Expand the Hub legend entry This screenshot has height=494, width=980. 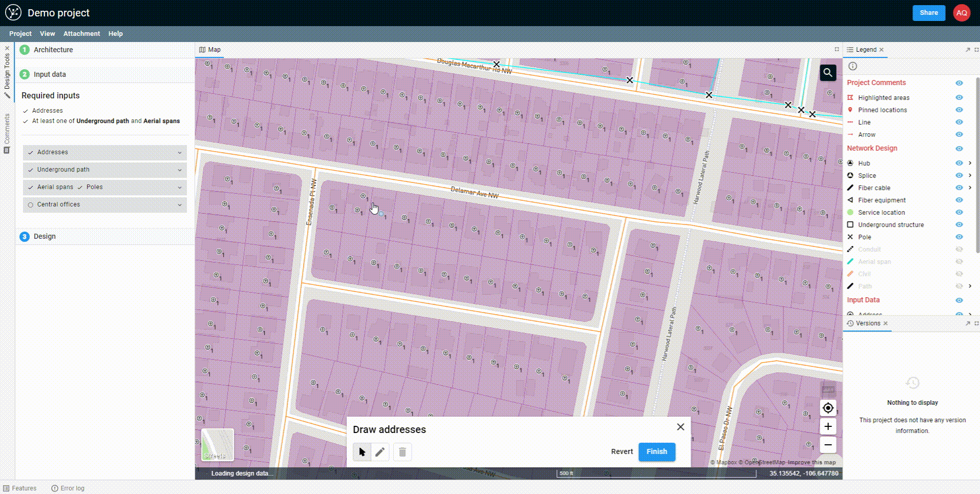point(970,163)
